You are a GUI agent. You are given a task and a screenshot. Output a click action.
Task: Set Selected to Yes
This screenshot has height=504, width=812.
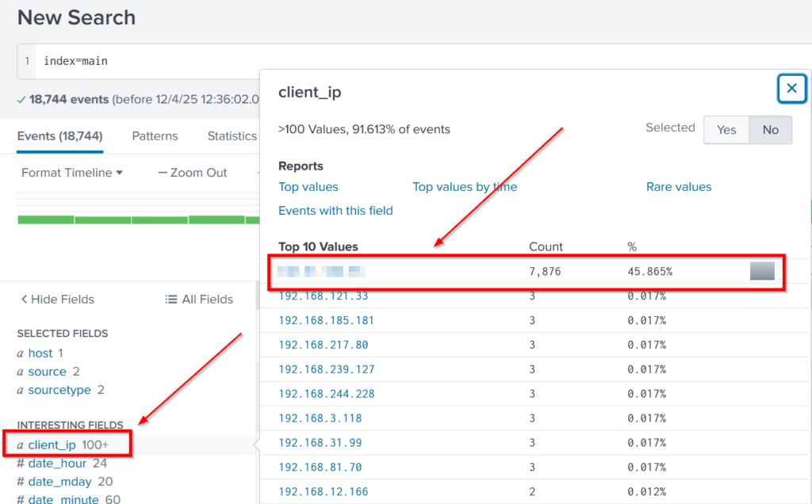(x=726, y=130)
